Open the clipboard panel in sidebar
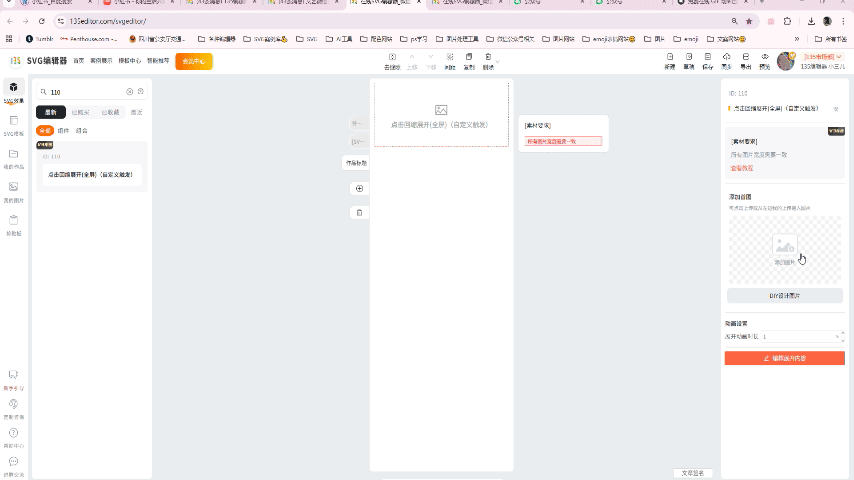Image resolution: width=854 pixels, height=480 pixels. [14, 224]
